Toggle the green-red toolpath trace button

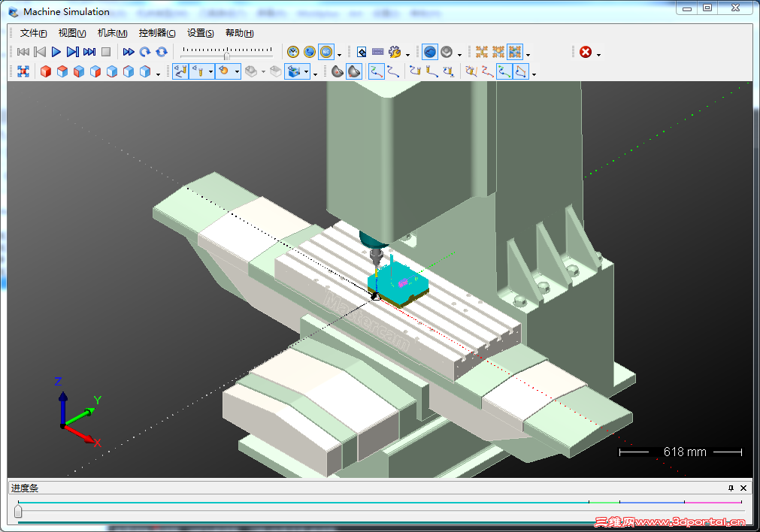point(377,71)
